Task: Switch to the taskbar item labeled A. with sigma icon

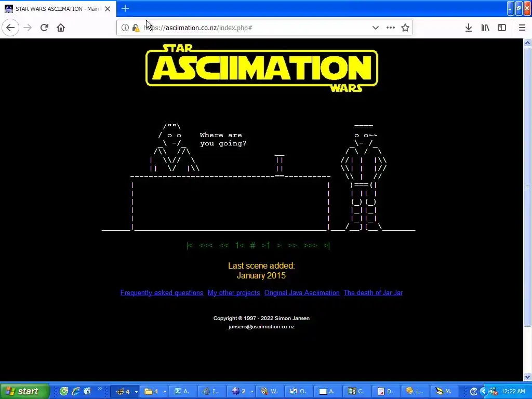Action: tap(182, 392)
